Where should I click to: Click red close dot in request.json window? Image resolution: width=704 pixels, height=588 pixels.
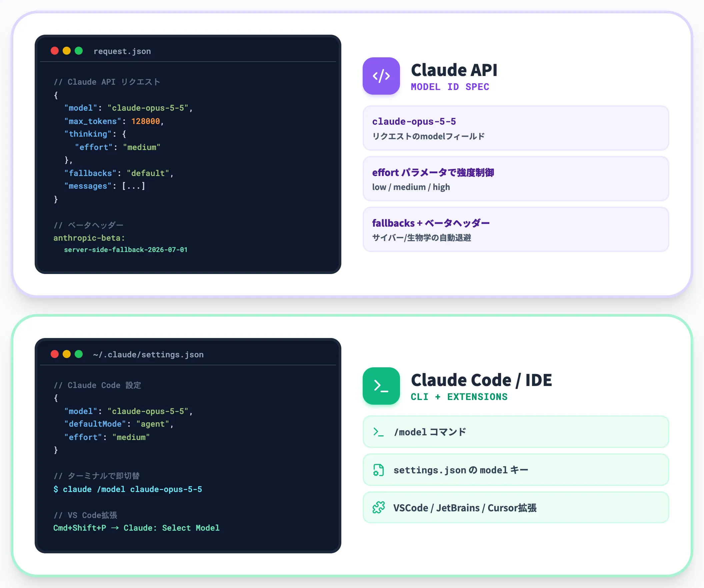click(x=55, y=51)
